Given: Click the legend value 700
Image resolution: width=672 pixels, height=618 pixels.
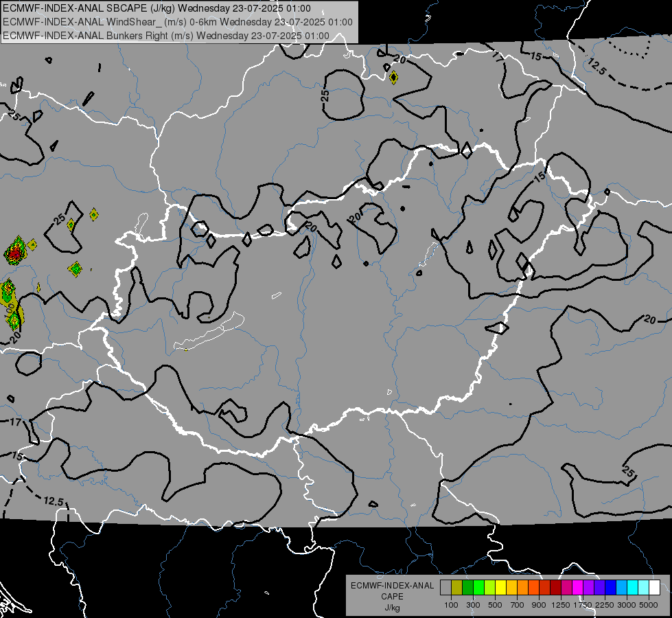Looking at the screenshot, I should tap(518, 605).
